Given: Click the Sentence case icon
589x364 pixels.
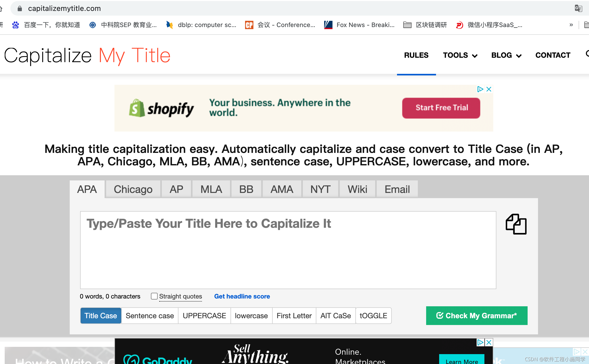Looking at the screenshot, I should [x=150, y=316].
